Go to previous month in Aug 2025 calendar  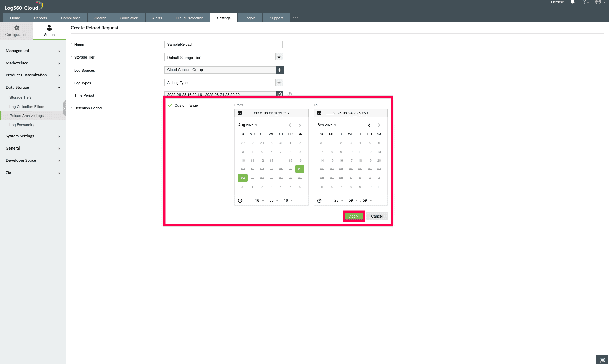(290, 125)
